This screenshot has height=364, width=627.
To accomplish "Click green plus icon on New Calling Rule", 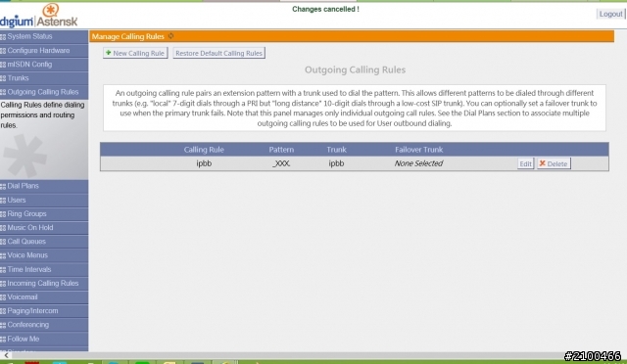I will pos(109,53).
